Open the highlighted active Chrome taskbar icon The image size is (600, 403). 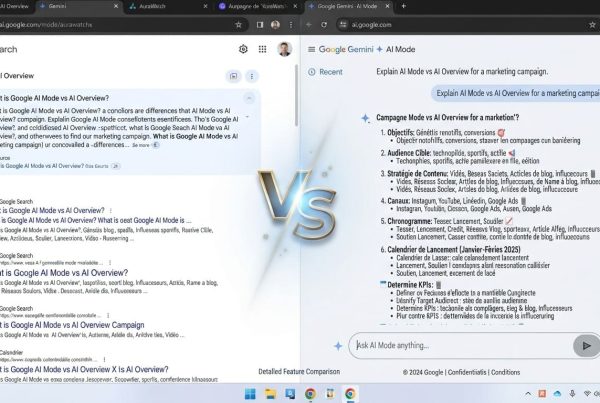pyautogui.click(x=350, y=394)
